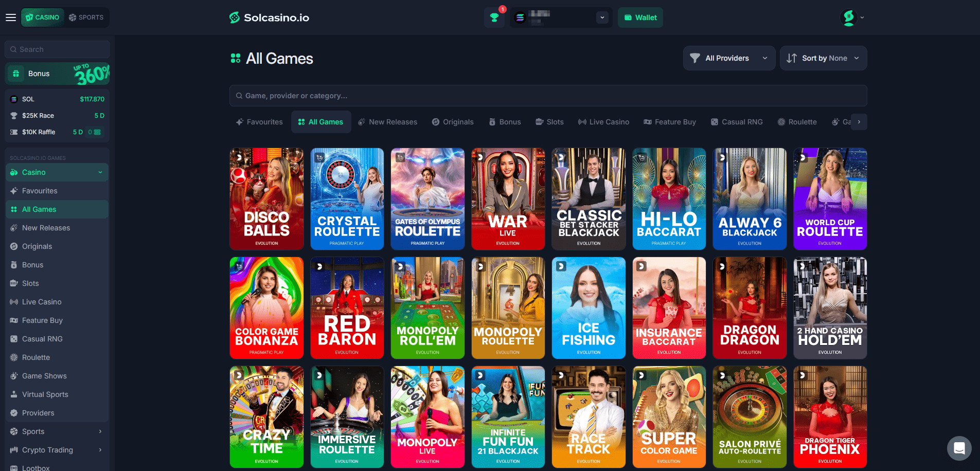Click the funnel filter icon
980x471 pixels.
(695, 58)
